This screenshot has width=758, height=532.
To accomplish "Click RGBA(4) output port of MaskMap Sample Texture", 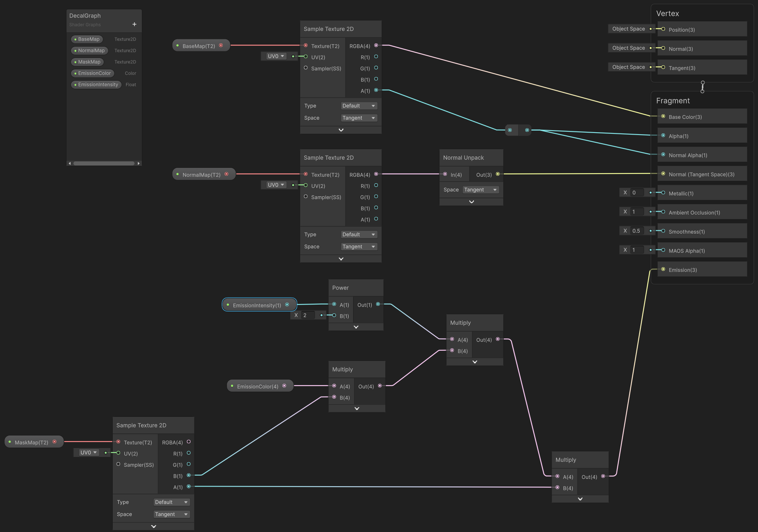I will tap(189, 442).
